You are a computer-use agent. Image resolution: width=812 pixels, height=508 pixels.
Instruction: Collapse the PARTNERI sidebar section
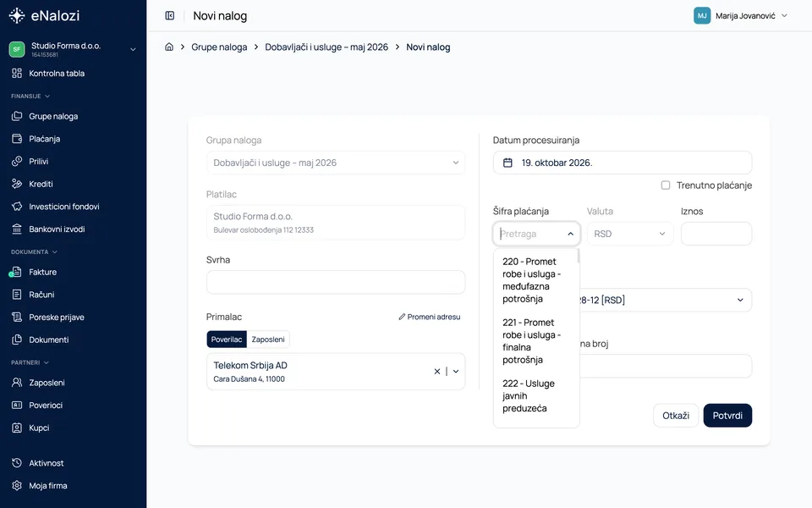click(30, 362)
